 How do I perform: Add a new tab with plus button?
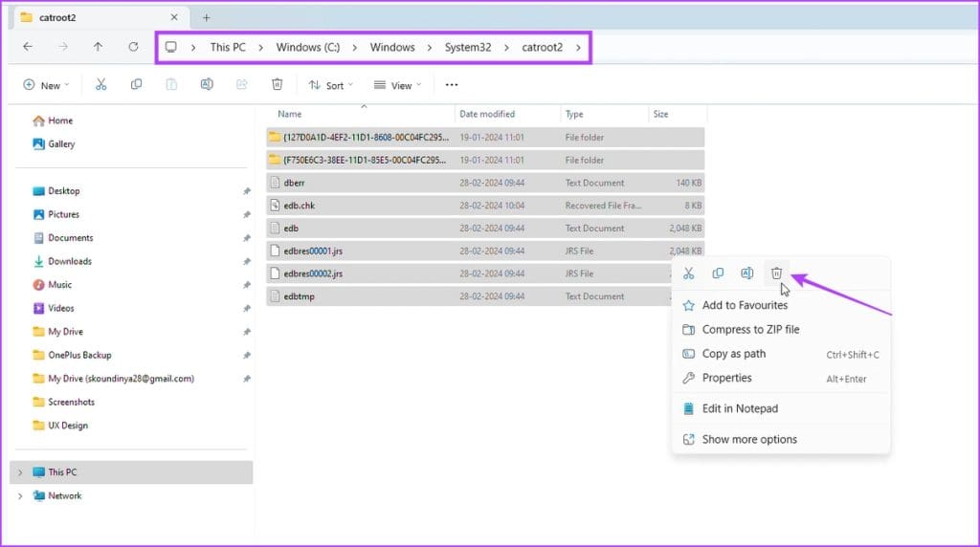pos(206,17)
